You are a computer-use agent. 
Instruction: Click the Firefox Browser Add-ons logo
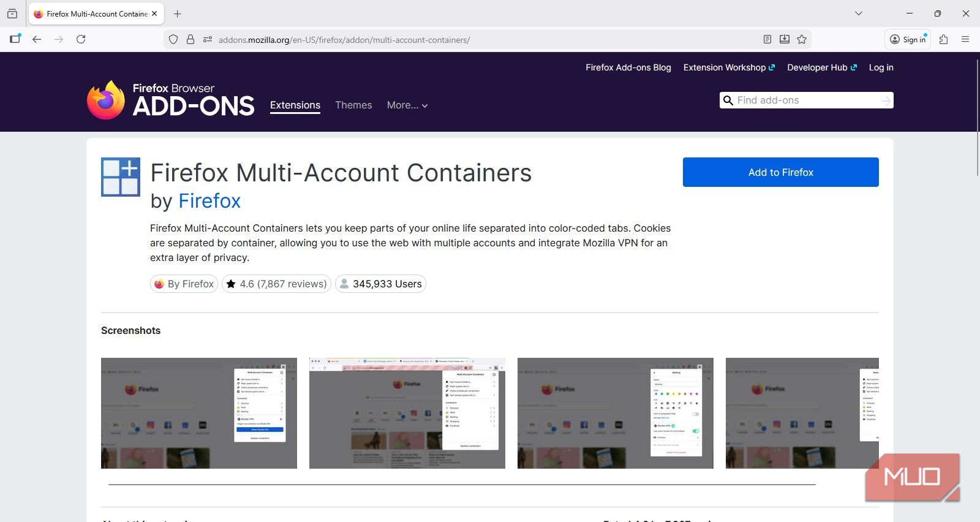(171, 100)
